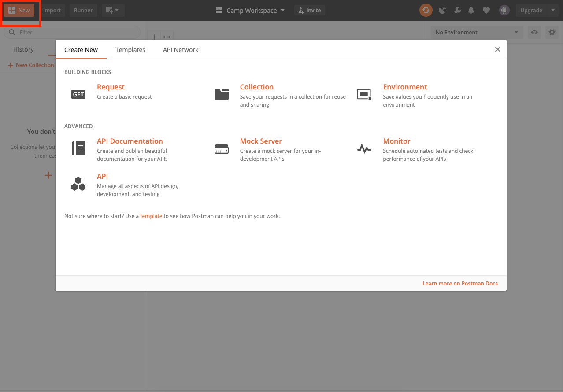
Task: Select the Create New tab
Action: point(81,50)
